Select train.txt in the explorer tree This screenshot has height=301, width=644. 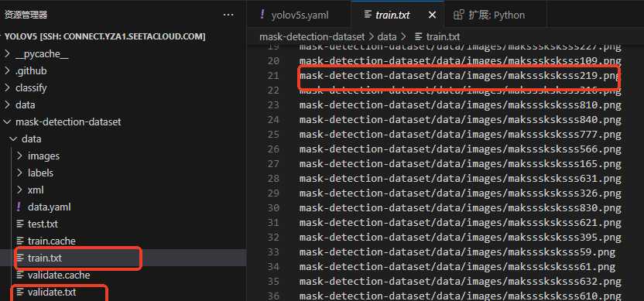click(45, 258)
